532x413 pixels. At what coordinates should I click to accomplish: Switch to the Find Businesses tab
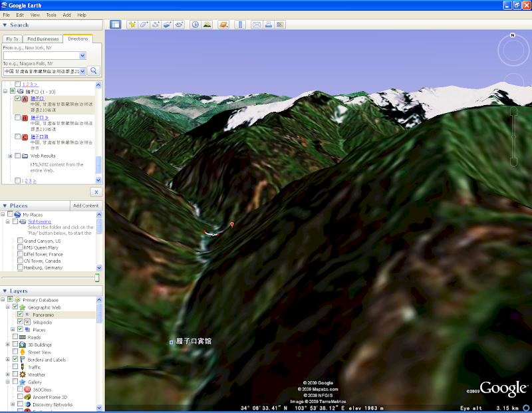pyautogui.click(x=43, y=39)
